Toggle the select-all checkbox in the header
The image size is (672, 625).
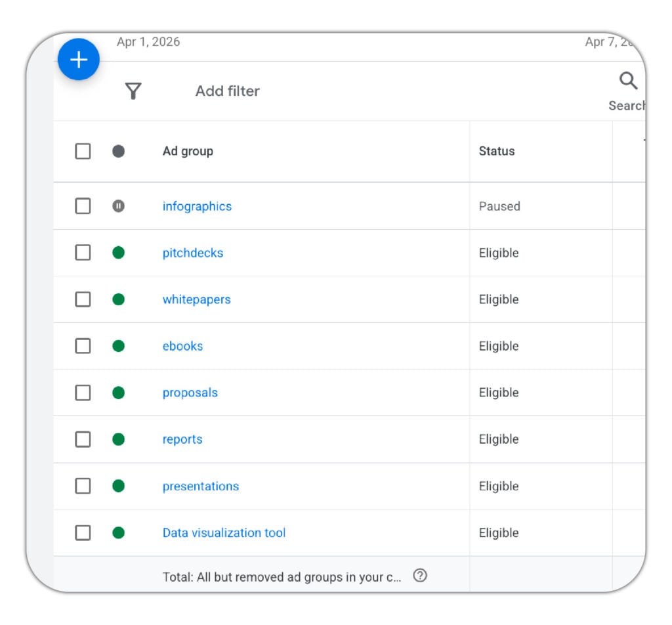(83, 151)
